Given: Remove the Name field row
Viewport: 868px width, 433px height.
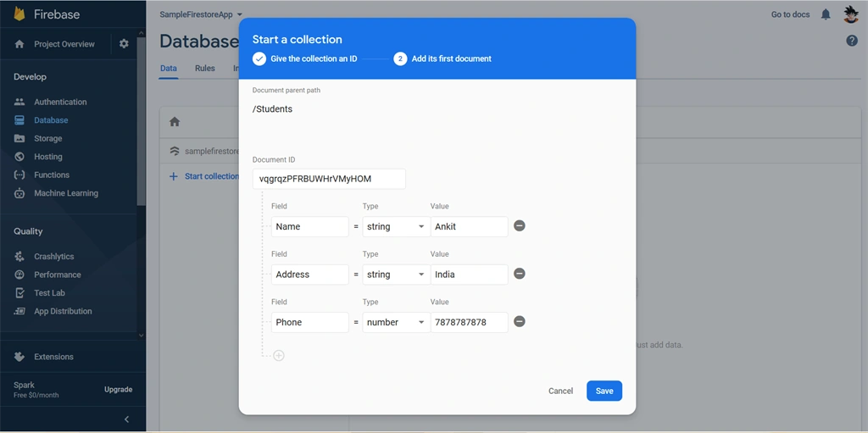Looking at the screenshot, I should 520,226.
